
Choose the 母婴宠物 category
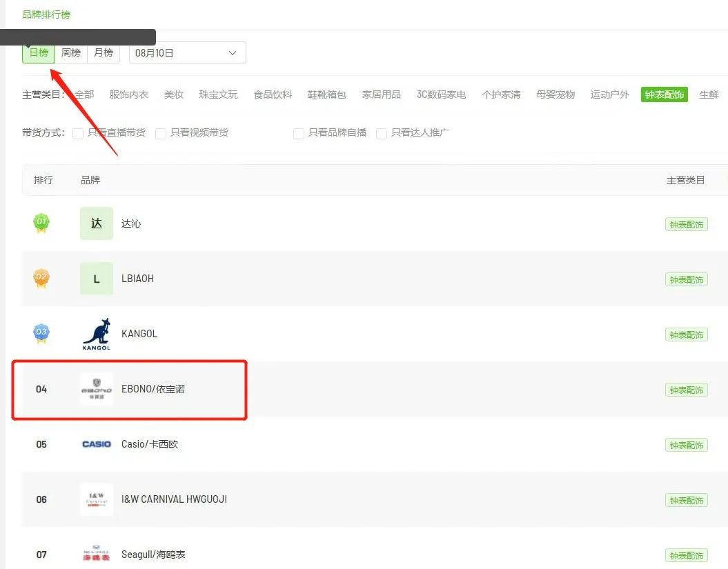pos(555,94)
